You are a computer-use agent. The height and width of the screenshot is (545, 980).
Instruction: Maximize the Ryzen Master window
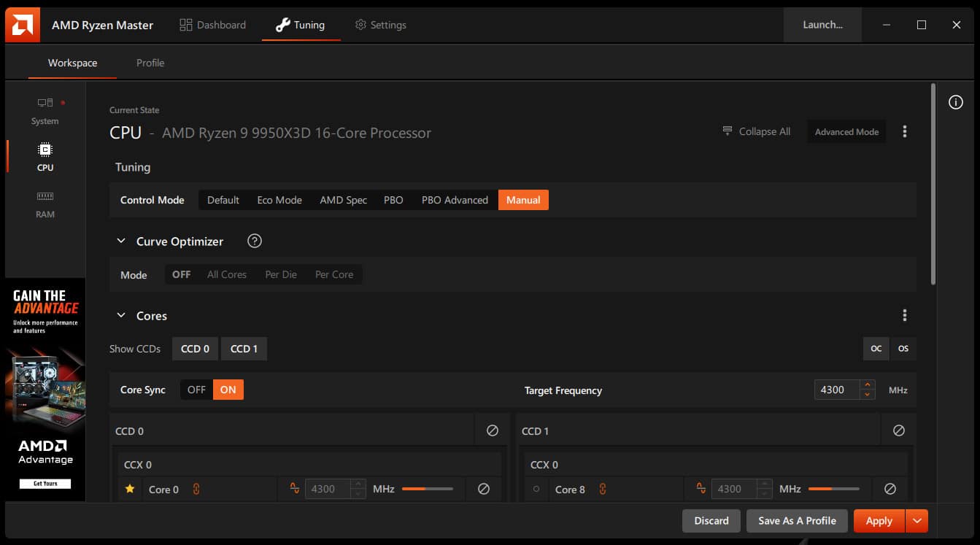[x=922, y=25]
